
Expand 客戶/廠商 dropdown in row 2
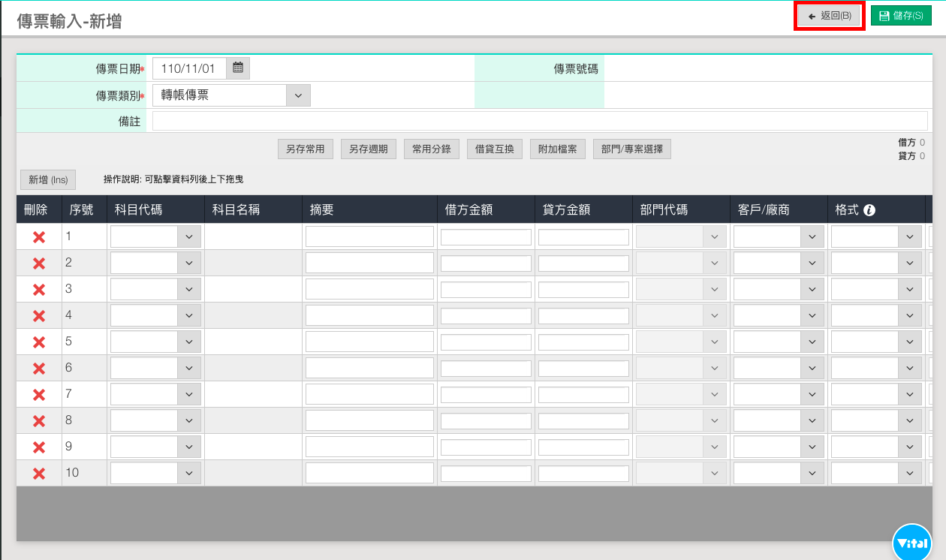tap(812, 263)
